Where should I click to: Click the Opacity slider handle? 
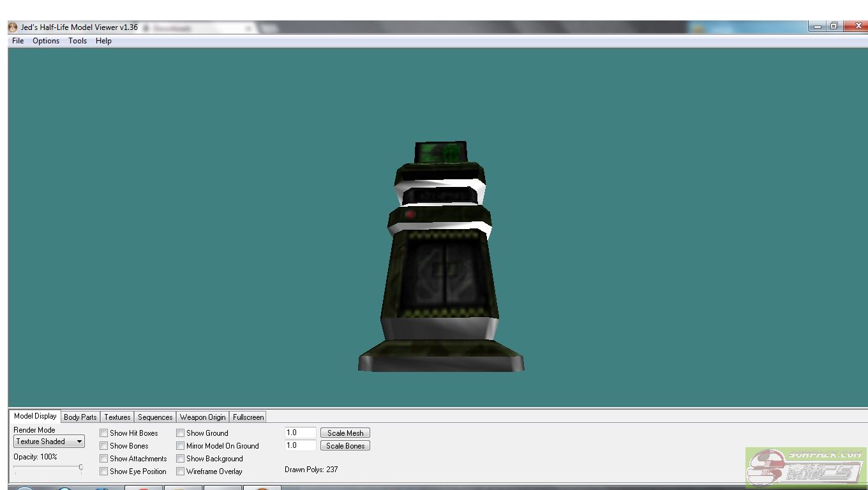coord(81,468)
